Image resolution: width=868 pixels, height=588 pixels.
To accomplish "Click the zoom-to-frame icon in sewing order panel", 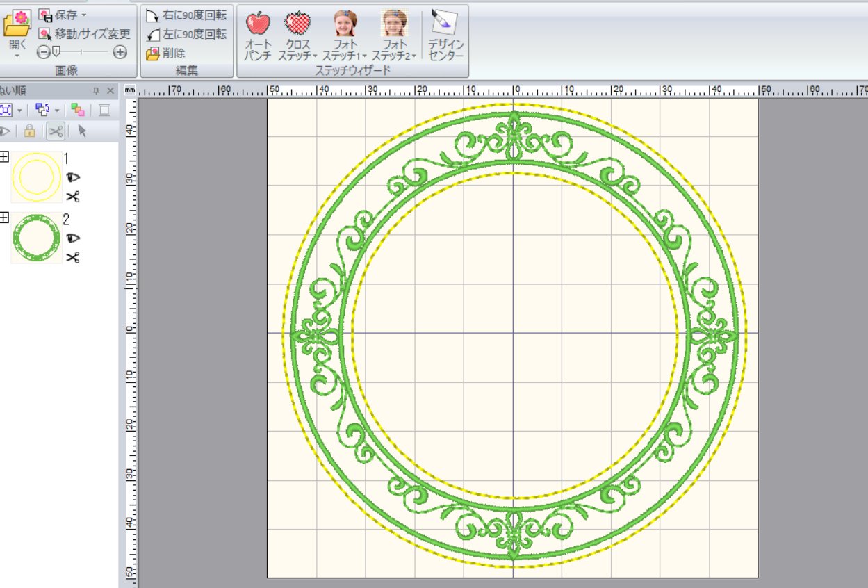I will pos(6,110).
